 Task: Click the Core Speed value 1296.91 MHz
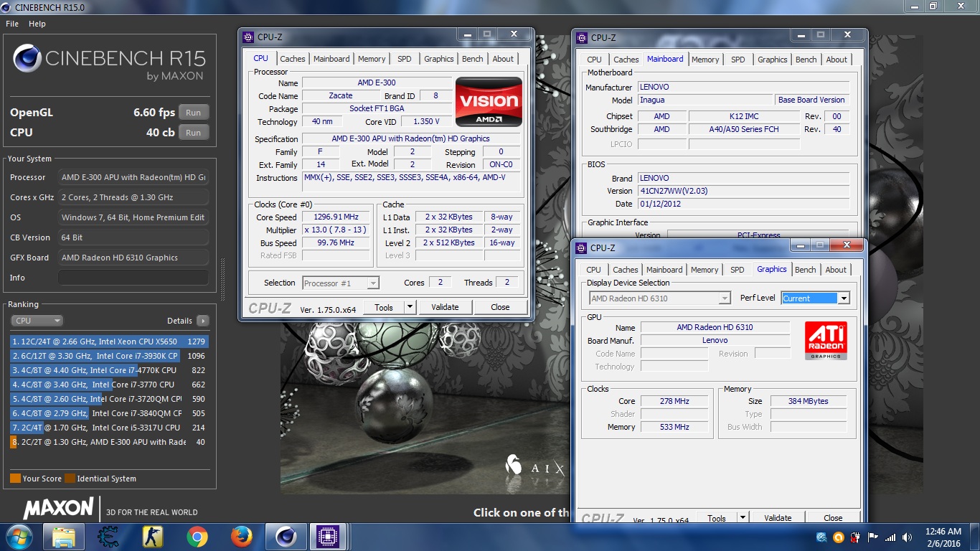(x=335, y=217)
